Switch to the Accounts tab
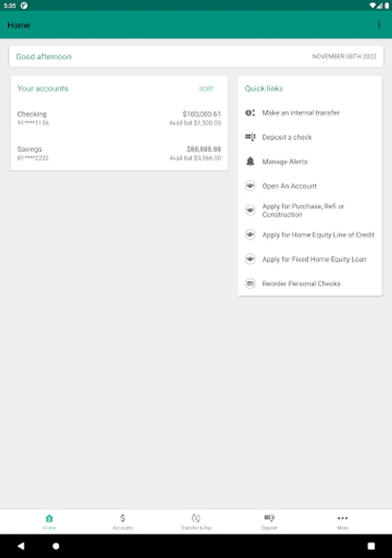392x558 pixels. 123,521
